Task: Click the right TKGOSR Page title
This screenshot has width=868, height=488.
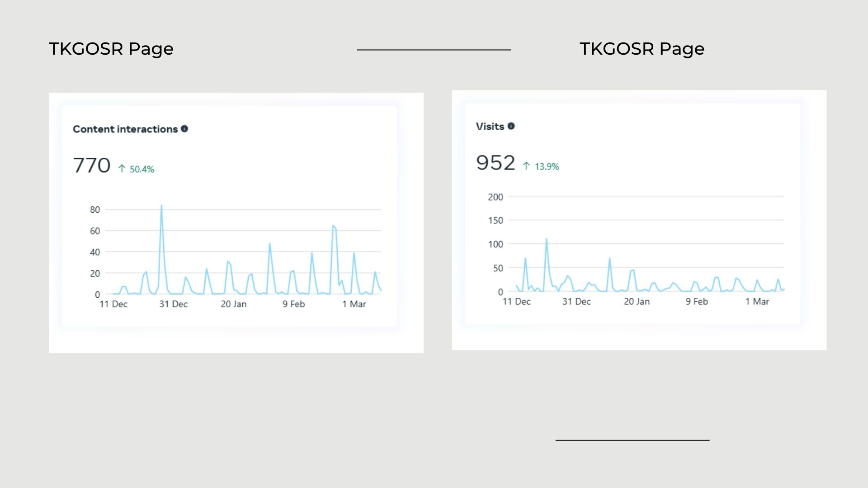Action: [x=642, y=49]
